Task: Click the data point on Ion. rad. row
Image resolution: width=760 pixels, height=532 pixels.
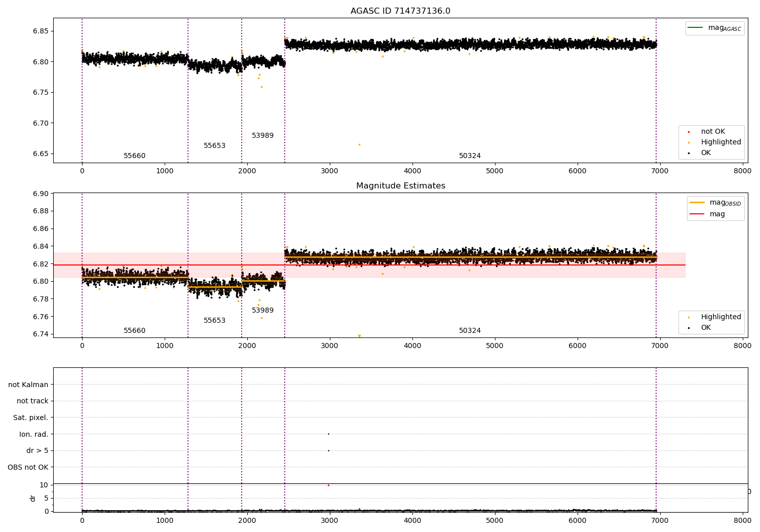Action: (328, 434)
